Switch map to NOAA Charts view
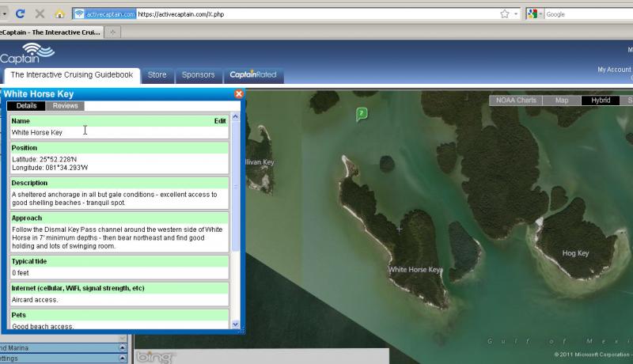Image resolution: width=633 pixels, height=364 pixels. pyautogui.click(x=516, y=100)
